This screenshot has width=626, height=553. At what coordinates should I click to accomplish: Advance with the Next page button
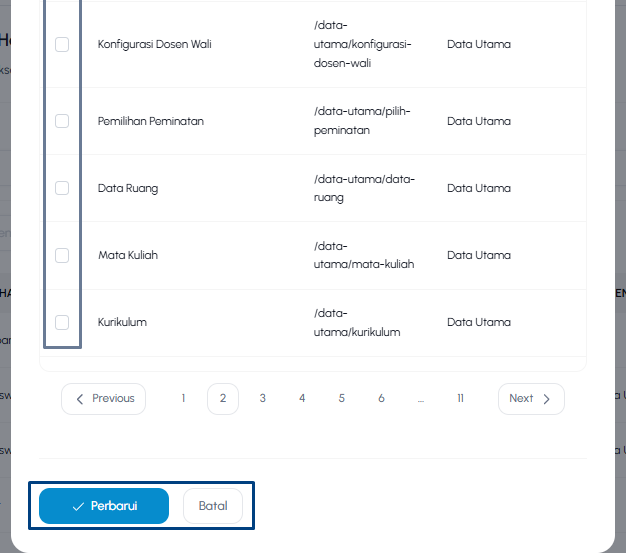point(531,399)
